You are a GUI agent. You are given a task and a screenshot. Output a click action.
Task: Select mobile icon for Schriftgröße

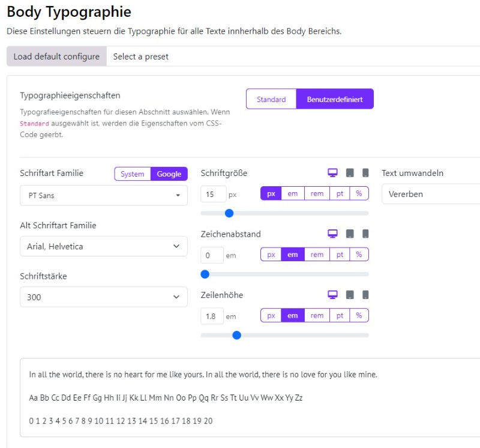(365, 173)
